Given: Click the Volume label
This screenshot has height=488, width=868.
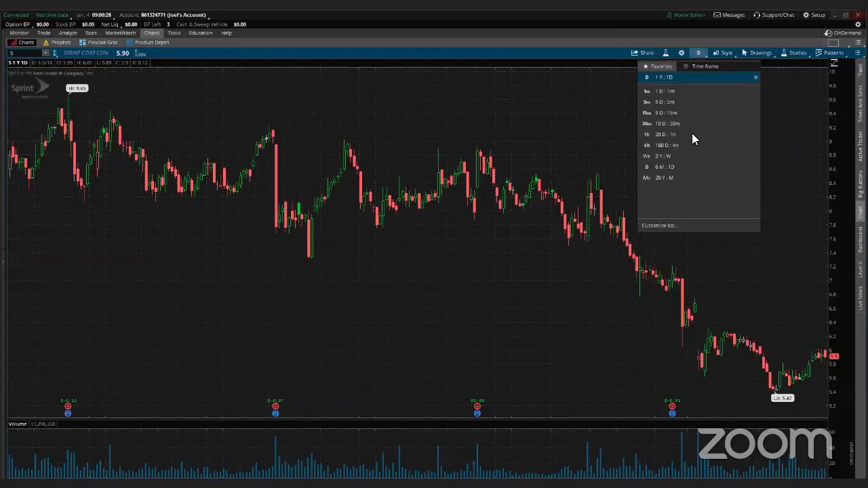Looking at the screenshot, I should coord(18,424).
